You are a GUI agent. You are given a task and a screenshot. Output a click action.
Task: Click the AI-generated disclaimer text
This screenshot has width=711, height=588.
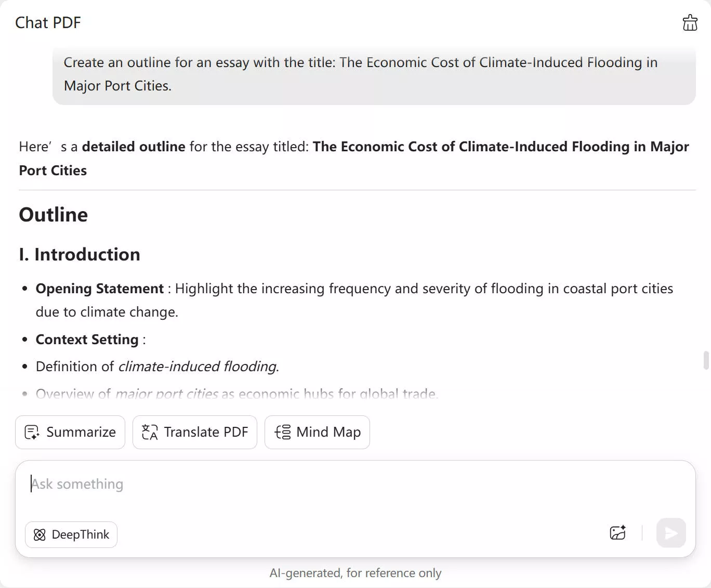click(x=355, y=572)
